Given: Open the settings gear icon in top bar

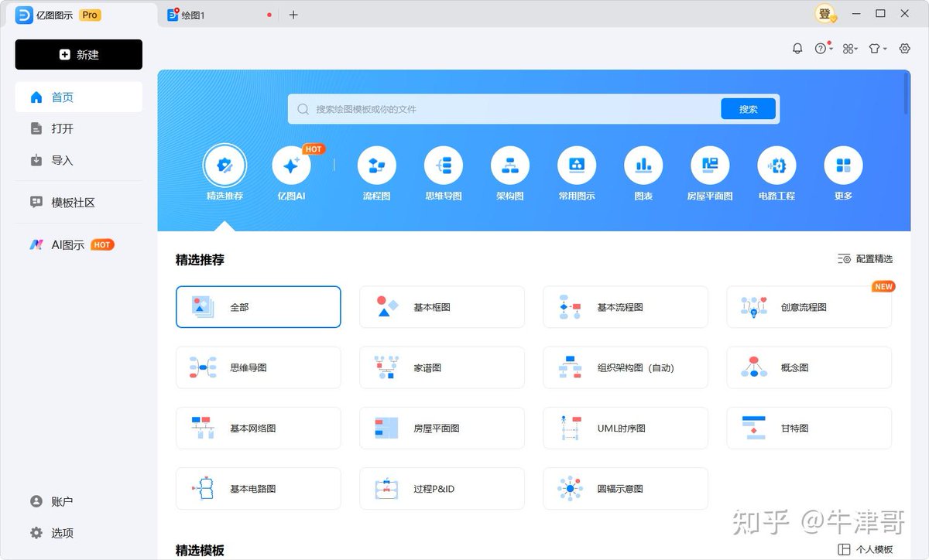Looking at the screenshot, I should [x=905, y=49].
